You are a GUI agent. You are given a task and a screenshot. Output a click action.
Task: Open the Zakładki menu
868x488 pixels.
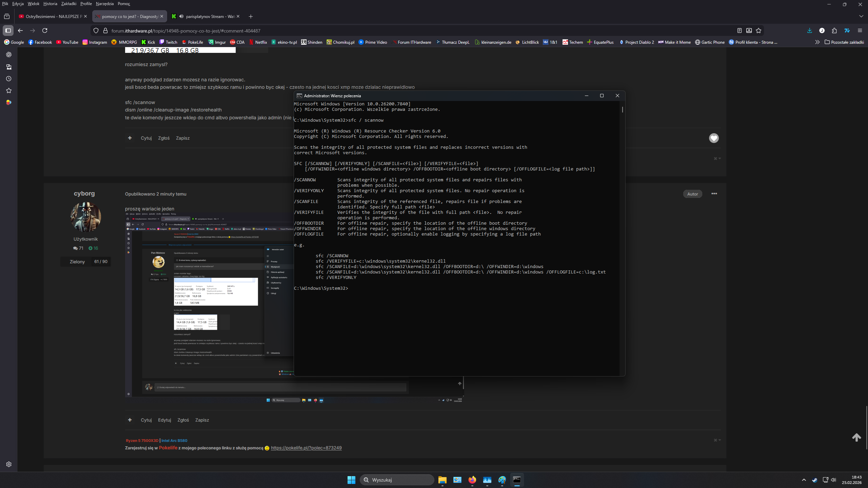[68, 4]
